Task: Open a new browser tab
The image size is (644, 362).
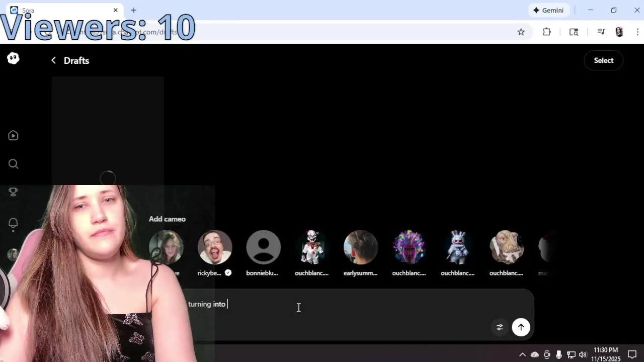Action: coord(134,10)
